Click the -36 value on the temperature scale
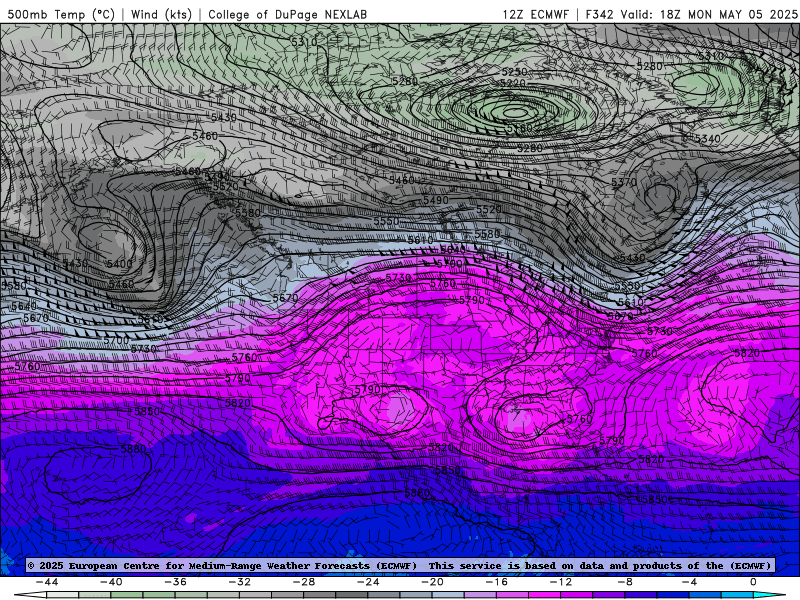Viewport: 800px width, 600px height. [x=176, y=582]
